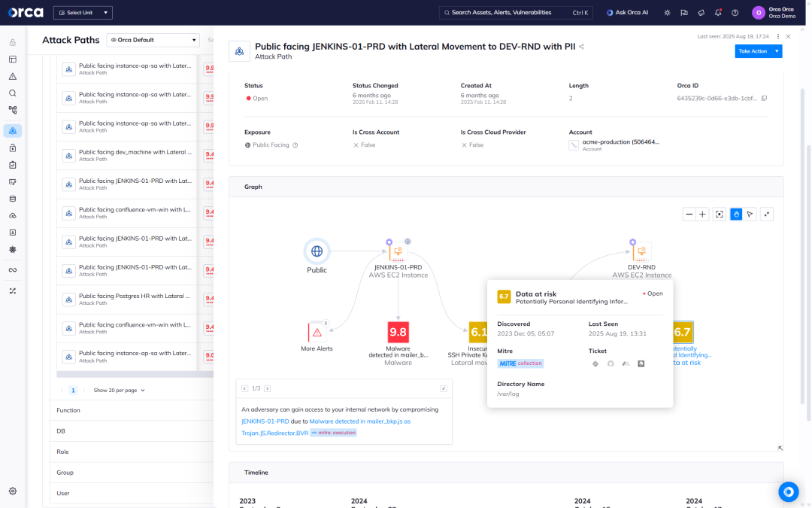Click the Orca logo
The width and height of the screenshot is (812, 508).
click(26, 12)
